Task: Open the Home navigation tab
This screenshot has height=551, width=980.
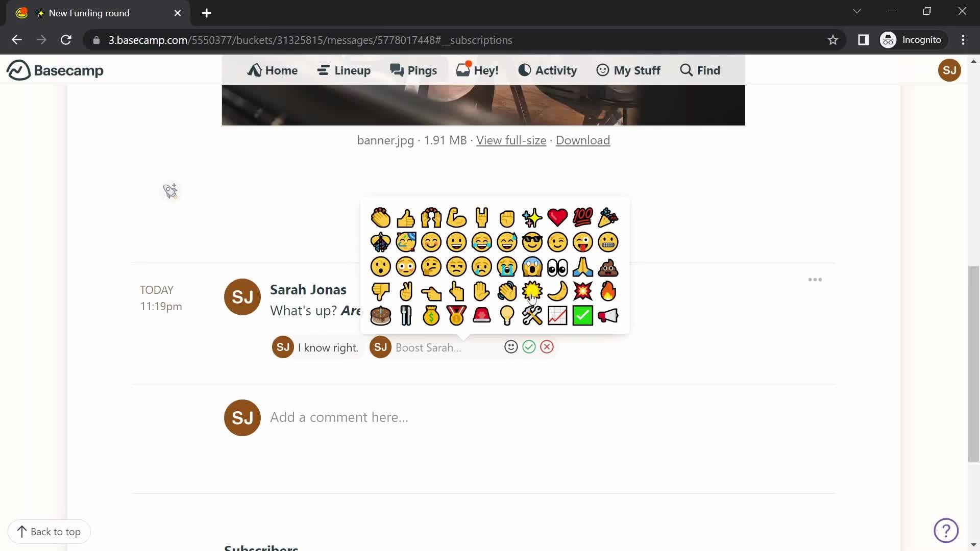Action: click(x=273, y=70)
